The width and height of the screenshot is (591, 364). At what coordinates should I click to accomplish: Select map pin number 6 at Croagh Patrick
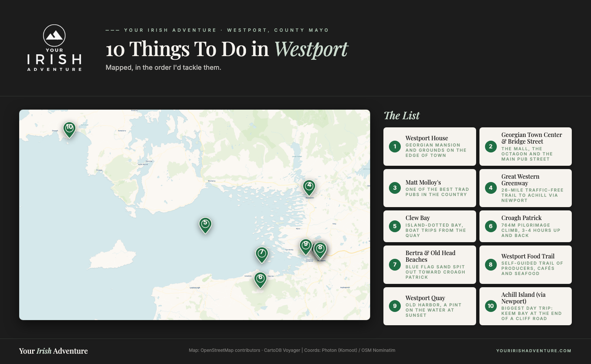click(260, 280)
